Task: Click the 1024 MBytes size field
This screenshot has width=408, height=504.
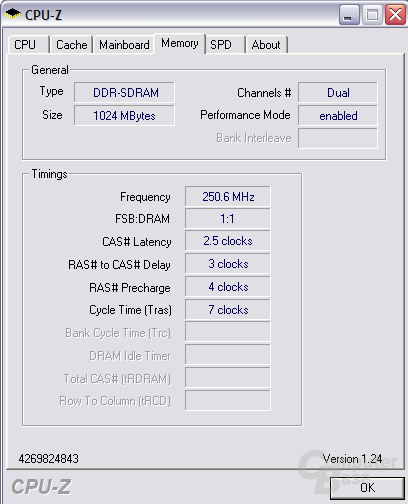Action: (124, 116)
